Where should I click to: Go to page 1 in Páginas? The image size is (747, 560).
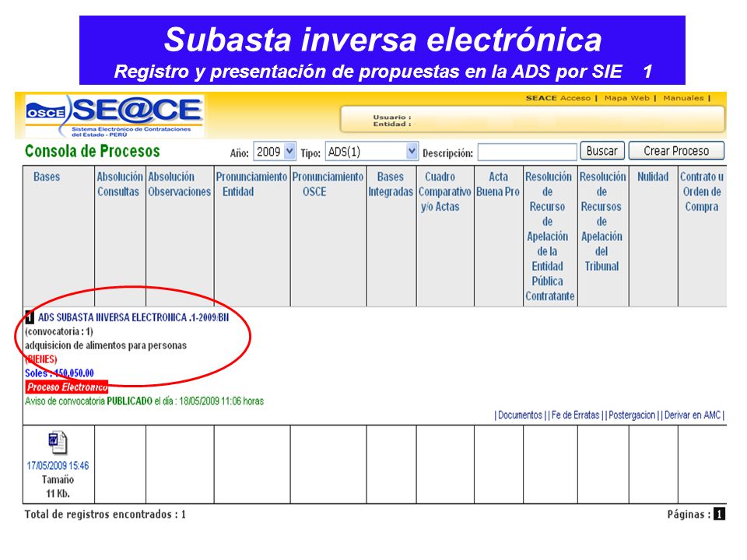(719, 514)
